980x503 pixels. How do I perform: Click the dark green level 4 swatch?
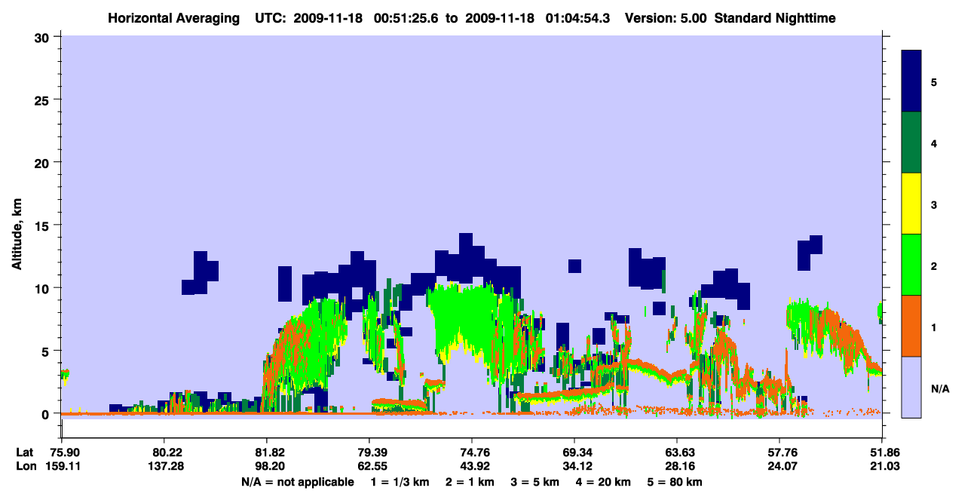(x=912, y=143)
